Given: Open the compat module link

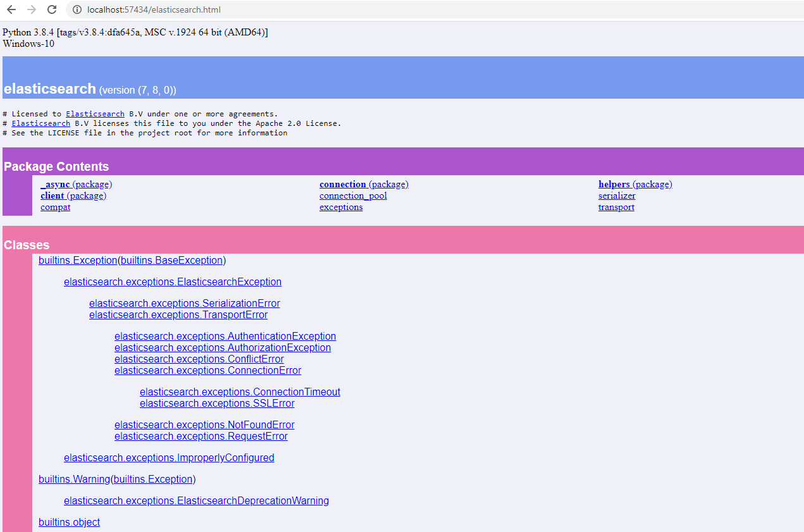Looking at the screenshot, I should click(55, 207).
